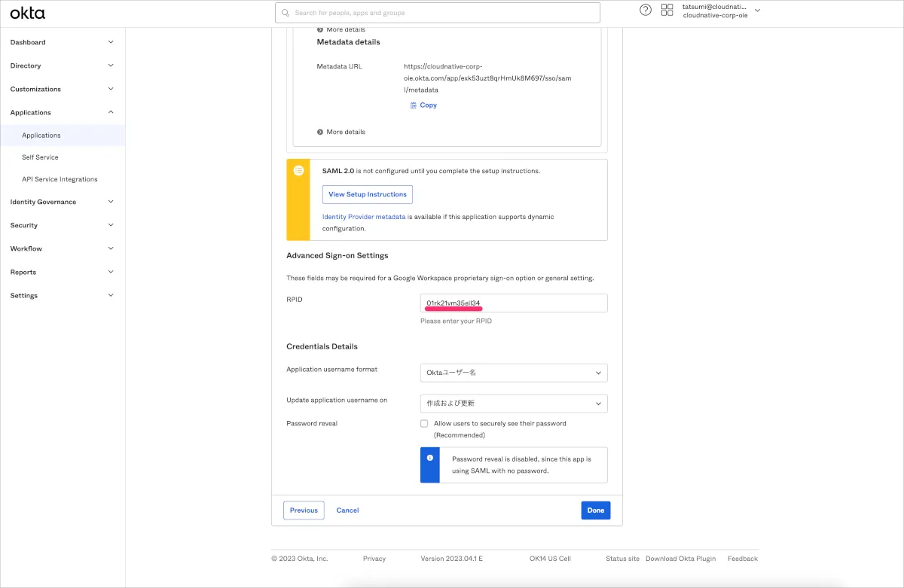The height and width of the screenshot is (588, 904).
Task: Open API Service Integrations in sidebar
Action: 60,179
